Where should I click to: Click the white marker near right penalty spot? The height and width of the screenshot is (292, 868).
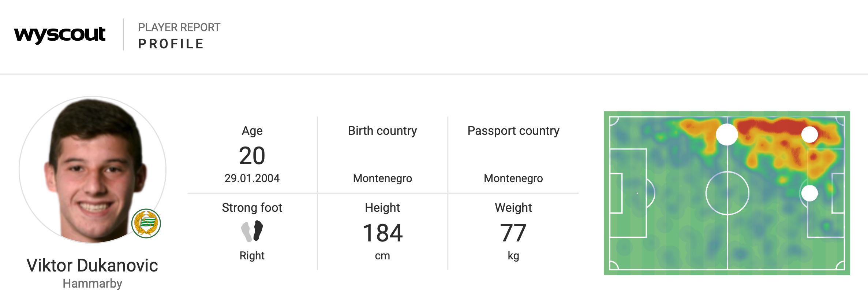809,193
